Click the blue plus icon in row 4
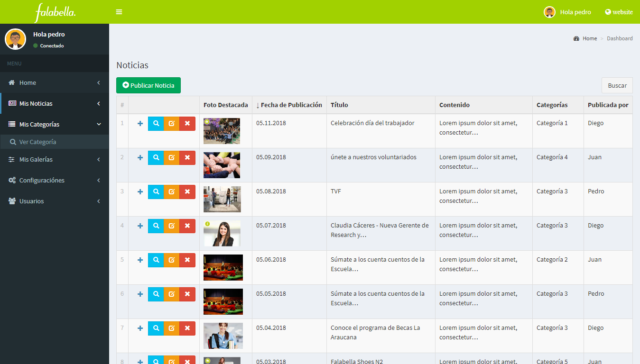Screen dimensions: 640x364 click(140, 226)
